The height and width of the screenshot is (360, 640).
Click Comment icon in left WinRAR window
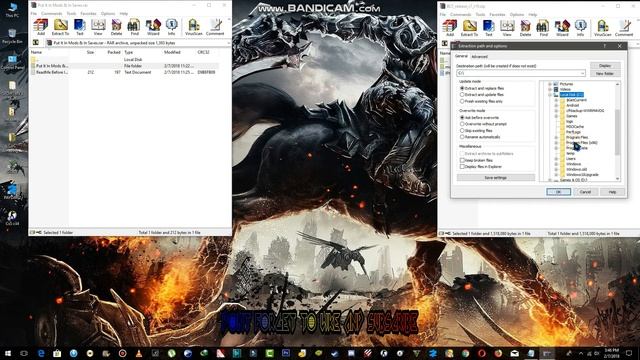(215, 27)
